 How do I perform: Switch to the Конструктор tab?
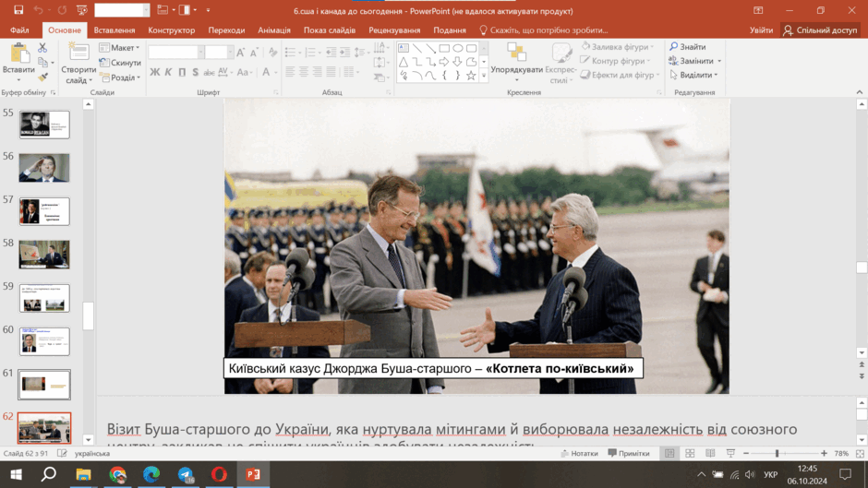point(172,30)
